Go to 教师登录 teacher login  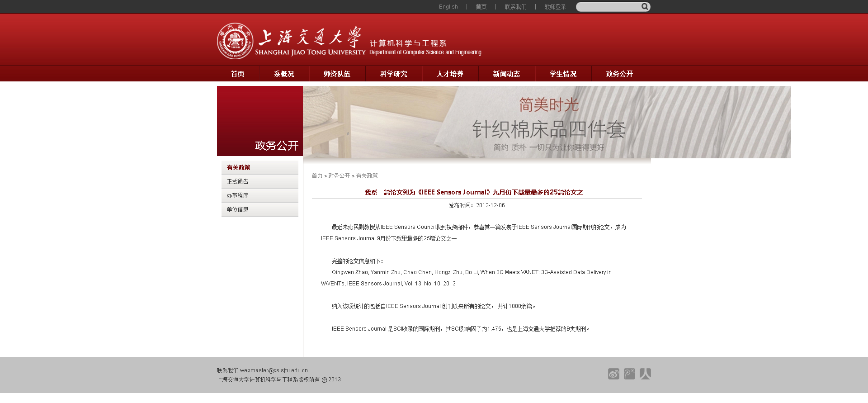click(555, 7)
